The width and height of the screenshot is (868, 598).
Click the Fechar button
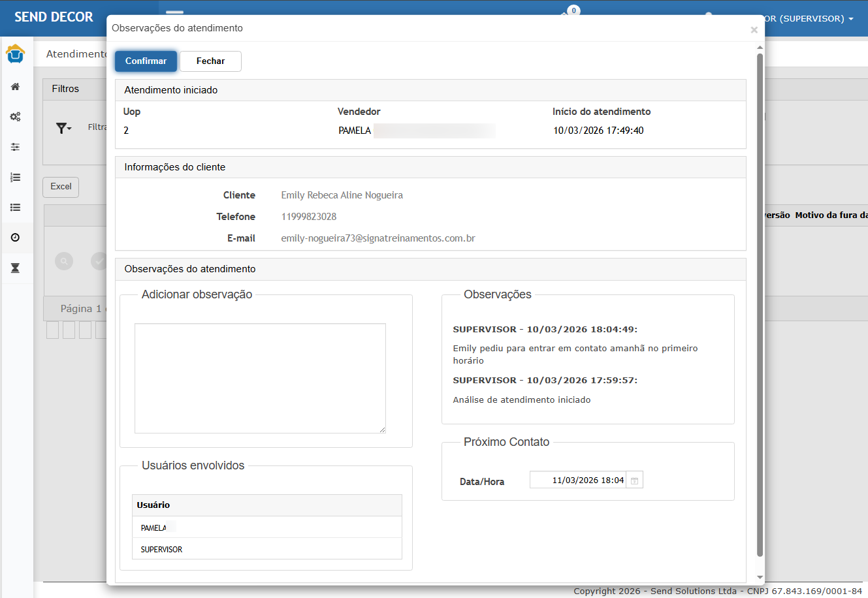click(210, 61)
